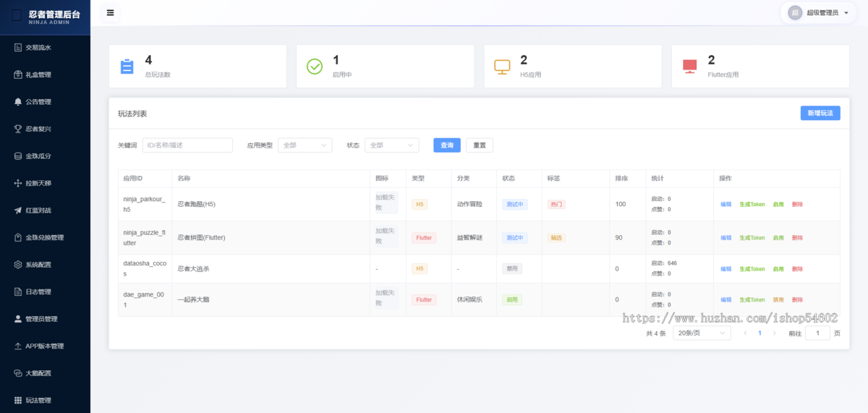Image resolution: width=868 pixels, height=413 pixels.
Task: Select page 1 in pagination
Action: 759,333
